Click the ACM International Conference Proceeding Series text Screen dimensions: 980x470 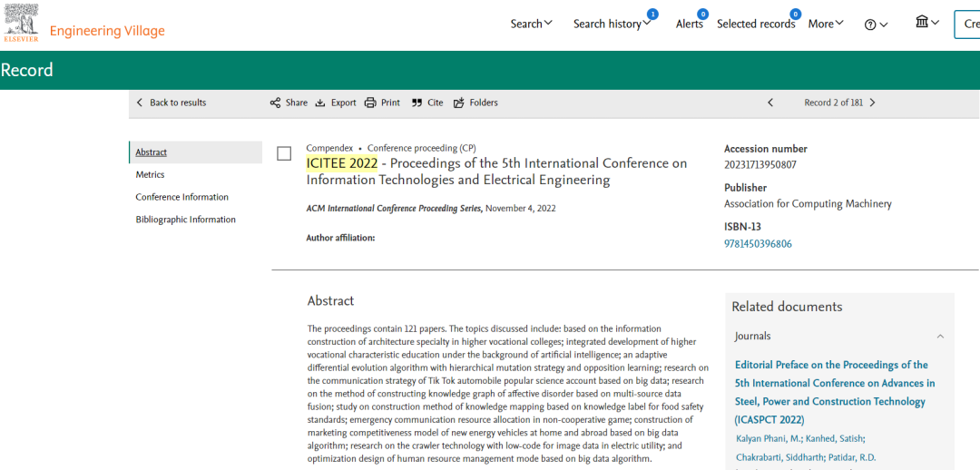click(x=395, y=208)
